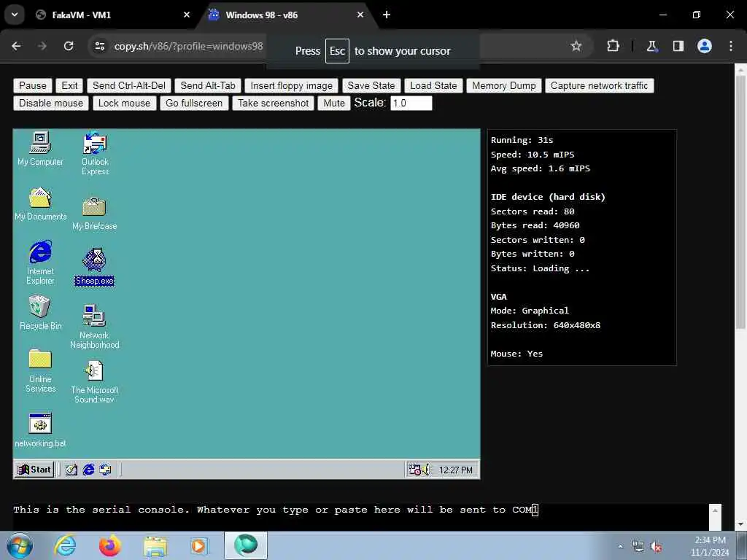Viewport: 747px width, 560px height.
Task: Click the browser Forward arrow
Action: pyautogui.click(x=42, y=46)
